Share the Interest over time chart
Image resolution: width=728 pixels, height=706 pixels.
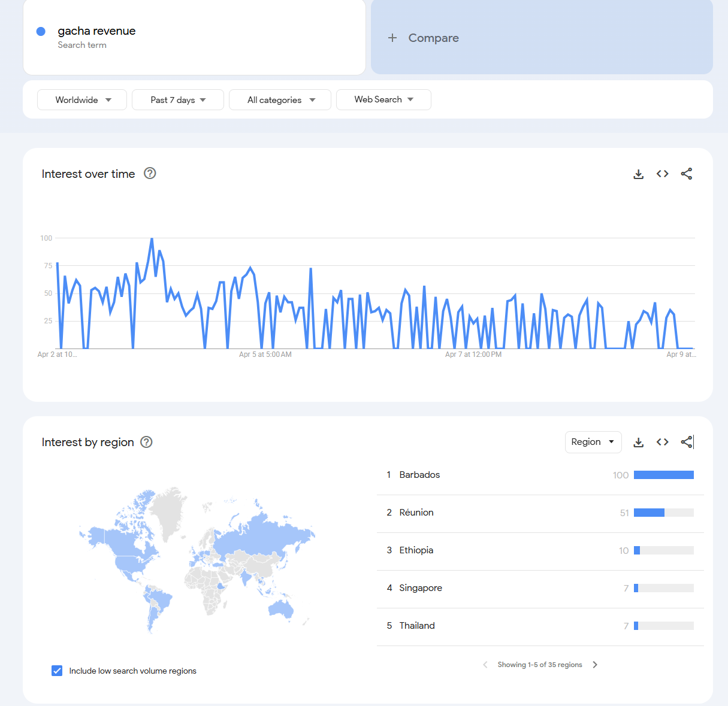click(x=687, y=174)
